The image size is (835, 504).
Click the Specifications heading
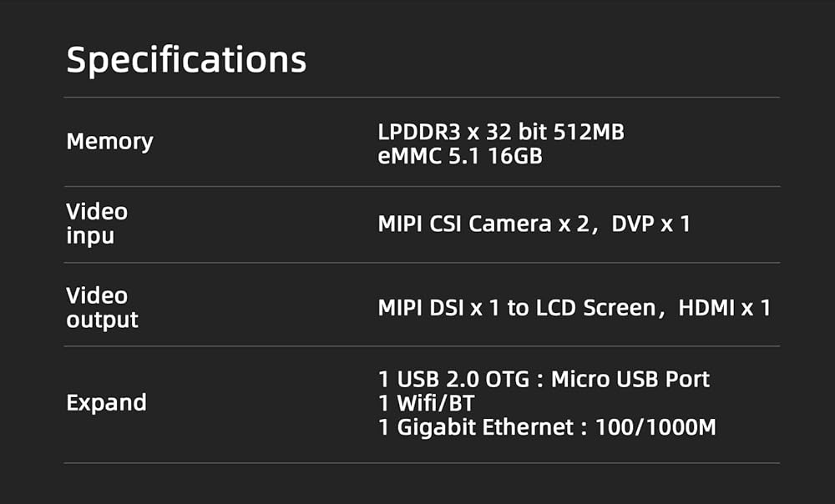point(186,60)
